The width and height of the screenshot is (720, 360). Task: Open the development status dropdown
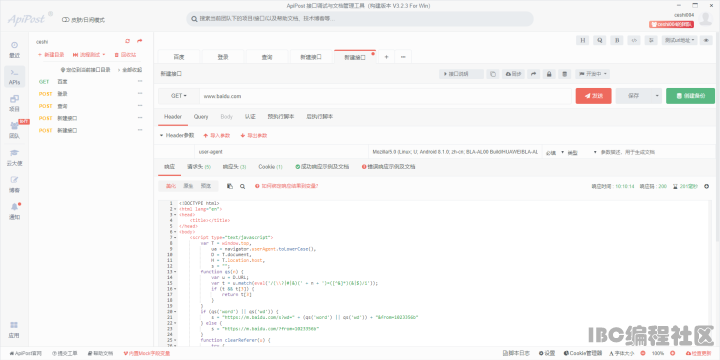[x=593, y=74]
